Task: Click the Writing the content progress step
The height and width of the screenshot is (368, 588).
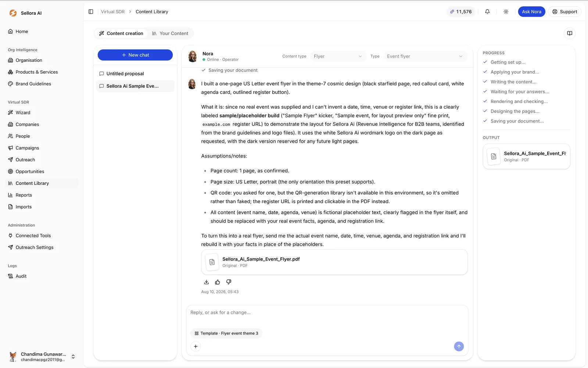Action: (513, 82)
